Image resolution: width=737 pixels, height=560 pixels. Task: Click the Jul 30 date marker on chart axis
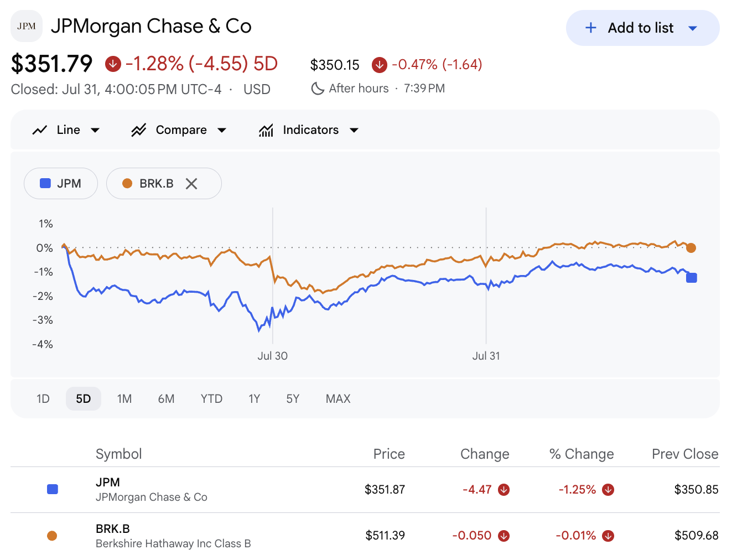272,356
